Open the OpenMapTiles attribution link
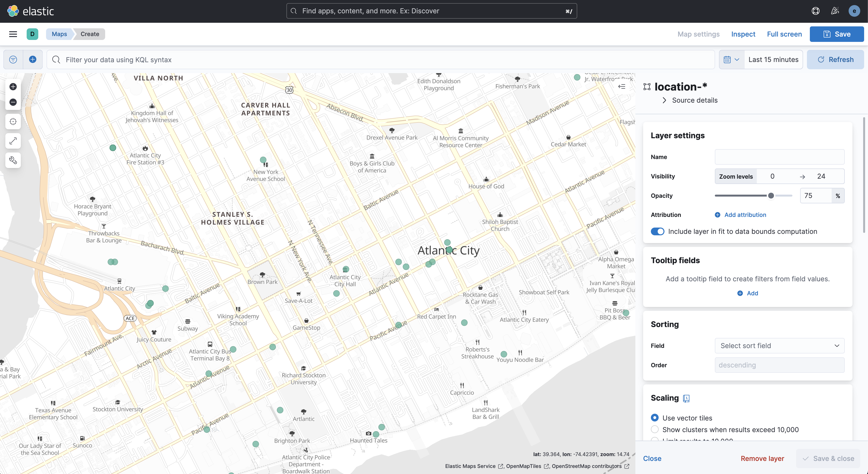 528,466
